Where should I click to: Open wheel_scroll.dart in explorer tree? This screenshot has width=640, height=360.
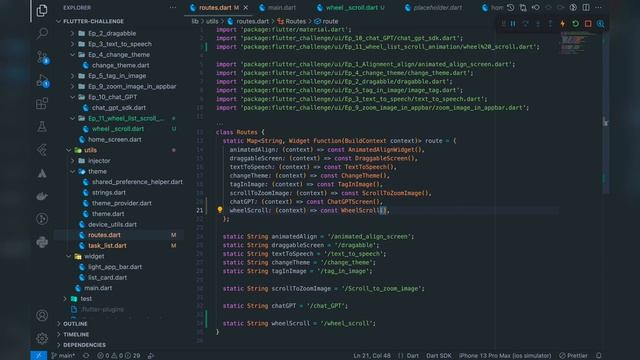pos(118,129)
